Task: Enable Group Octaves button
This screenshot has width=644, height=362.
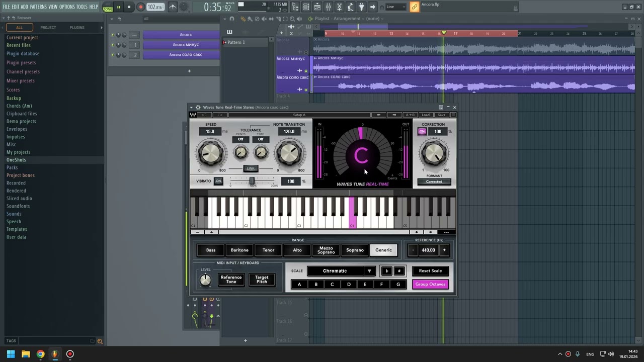Action: pyautogui.click(x=430, y=285)
